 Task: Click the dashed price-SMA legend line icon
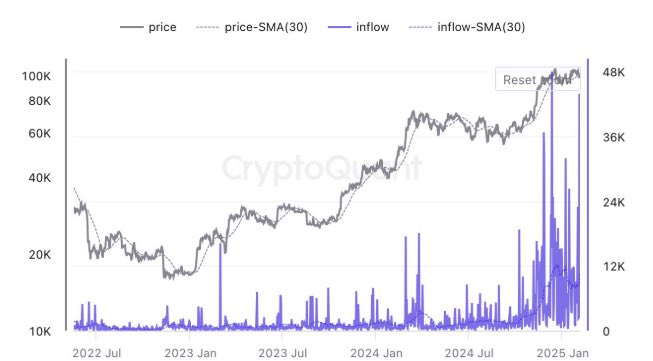coord(207,27)
